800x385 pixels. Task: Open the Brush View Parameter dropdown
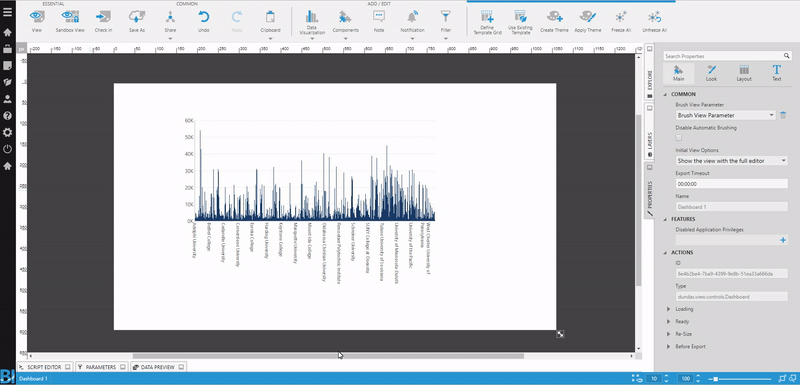tap(726, 115)
